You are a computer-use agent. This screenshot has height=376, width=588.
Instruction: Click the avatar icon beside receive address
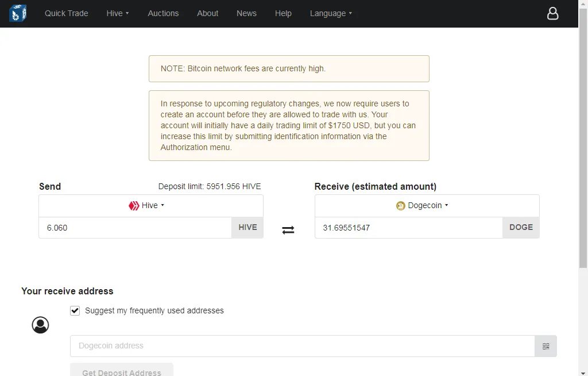tap(41, 325)
